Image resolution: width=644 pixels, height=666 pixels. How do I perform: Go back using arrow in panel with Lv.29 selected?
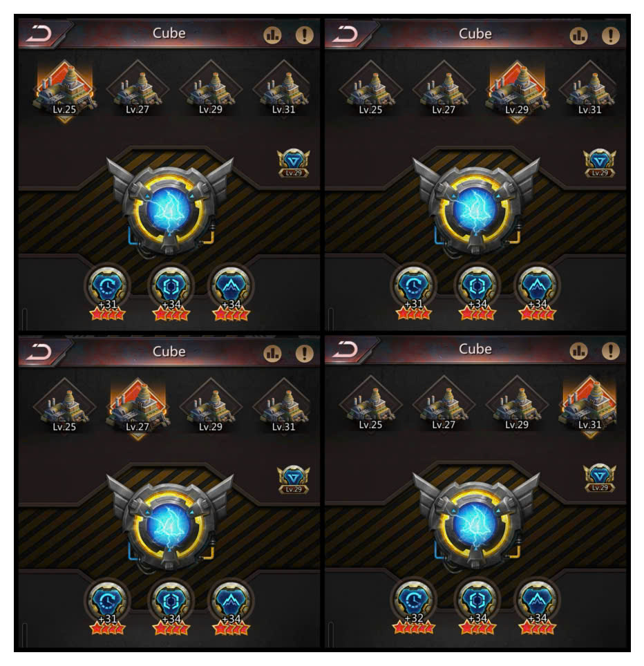[x=345, y=35]
